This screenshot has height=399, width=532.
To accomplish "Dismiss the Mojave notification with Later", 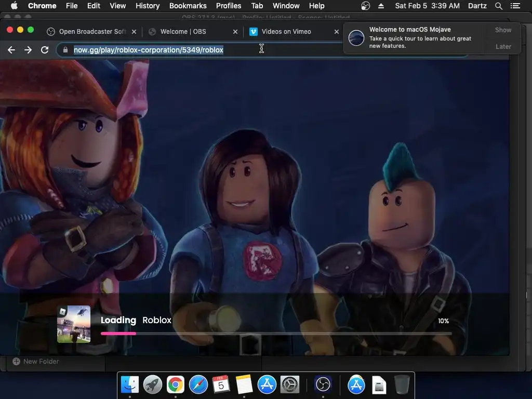I will point(503,46).
